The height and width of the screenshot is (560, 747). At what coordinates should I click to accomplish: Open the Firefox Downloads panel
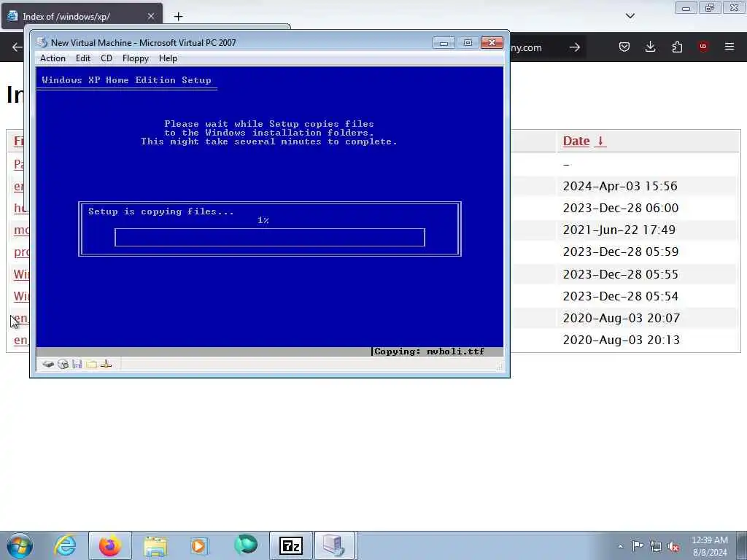[x=650, y=47]
